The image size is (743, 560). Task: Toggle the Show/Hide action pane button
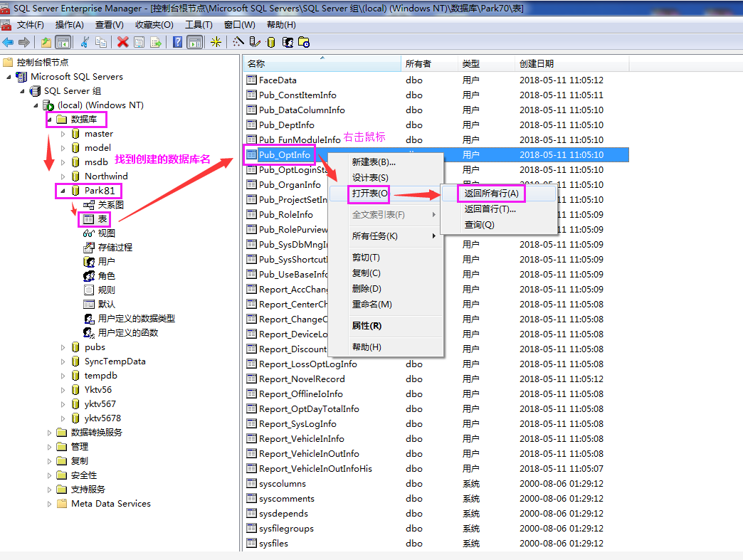pos(195,43)
